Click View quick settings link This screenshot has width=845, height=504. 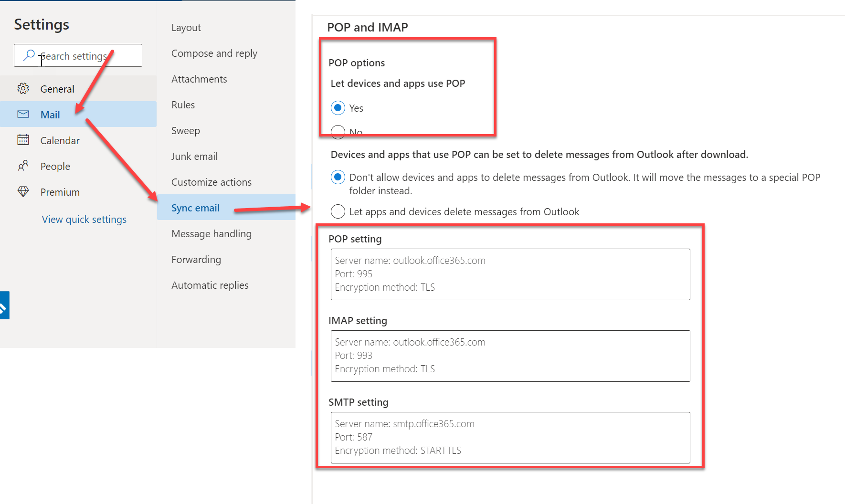84,220
